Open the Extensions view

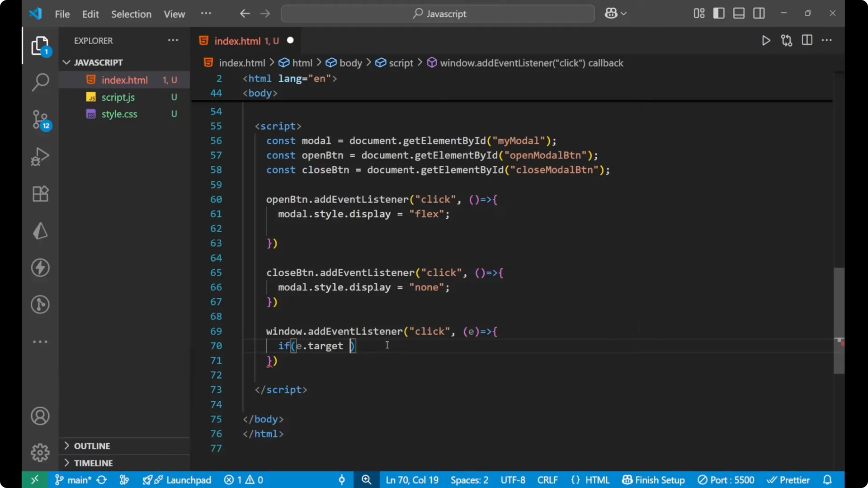(x=40, y=193)
